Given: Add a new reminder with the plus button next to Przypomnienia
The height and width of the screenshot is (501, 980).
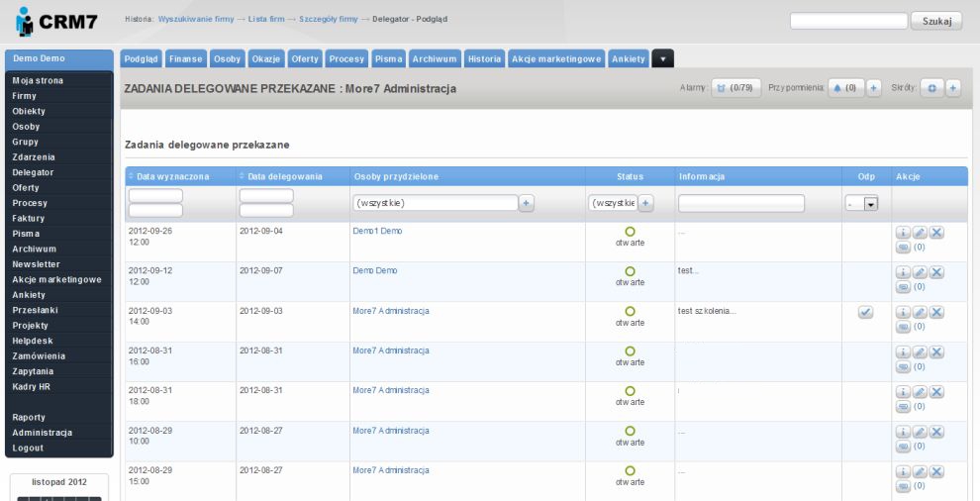Looking at the screenshot, I should point(874,88).
